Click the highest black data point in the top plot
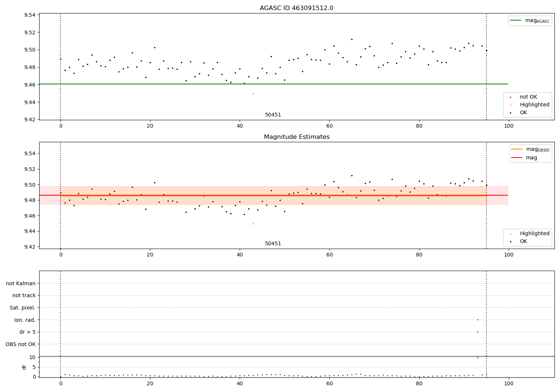Image resolution: width=560 pixels, height=392 pixels. pyautogui.click(x=352, y=39)
